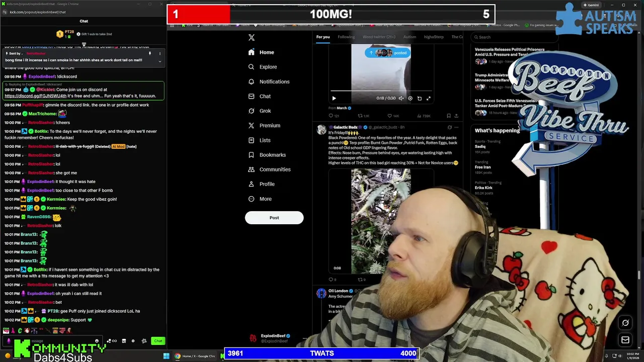Viewport: 644px width, 362px height.
Task: Open Premium in X sidebar
Action: pos(264,125)
